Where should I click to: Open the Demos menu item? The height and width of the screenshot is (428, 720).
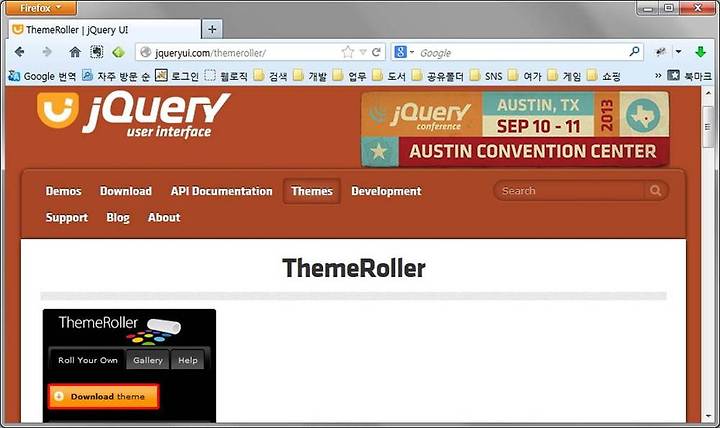point(63,191)
